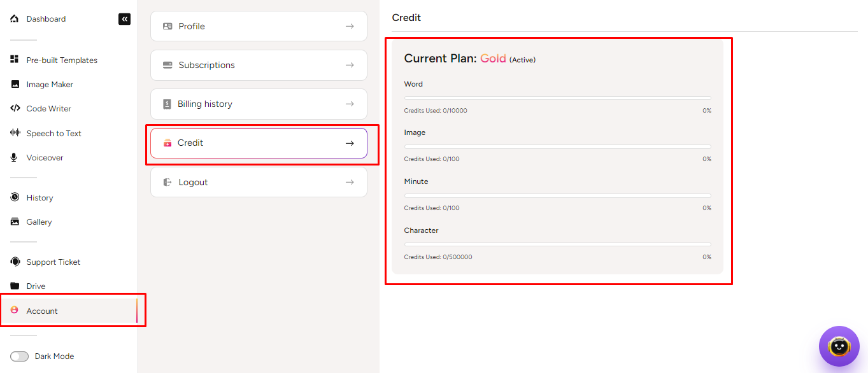The height and width of the screenshot is (373, 868).
Task: Open the chatbot assistant bubble
Action: coord(839,346)
